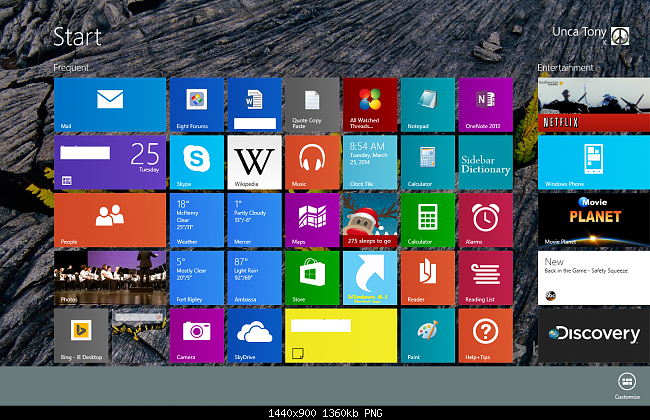This screenshot has width=650, height=420.
Task: Open the Mercer weather tile
Action: [x=255, y=220]
